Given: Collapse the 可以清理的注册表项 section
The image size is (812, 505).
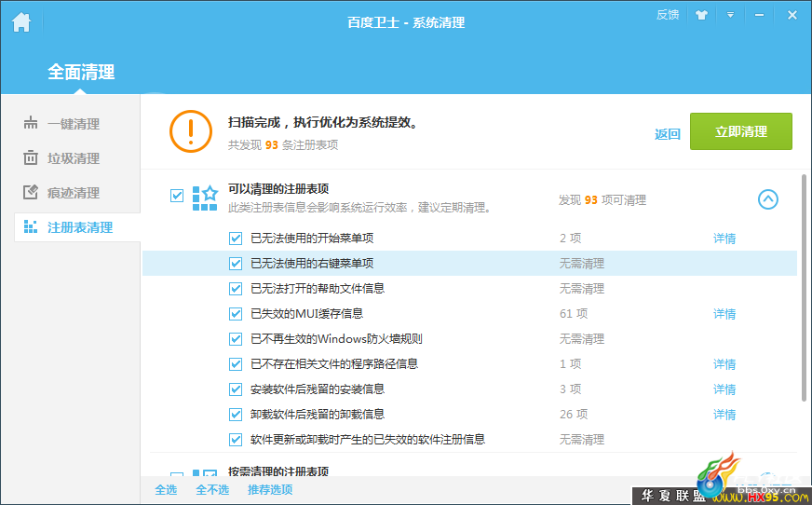Looking at the screenshot, I should [x=768, y=199].
